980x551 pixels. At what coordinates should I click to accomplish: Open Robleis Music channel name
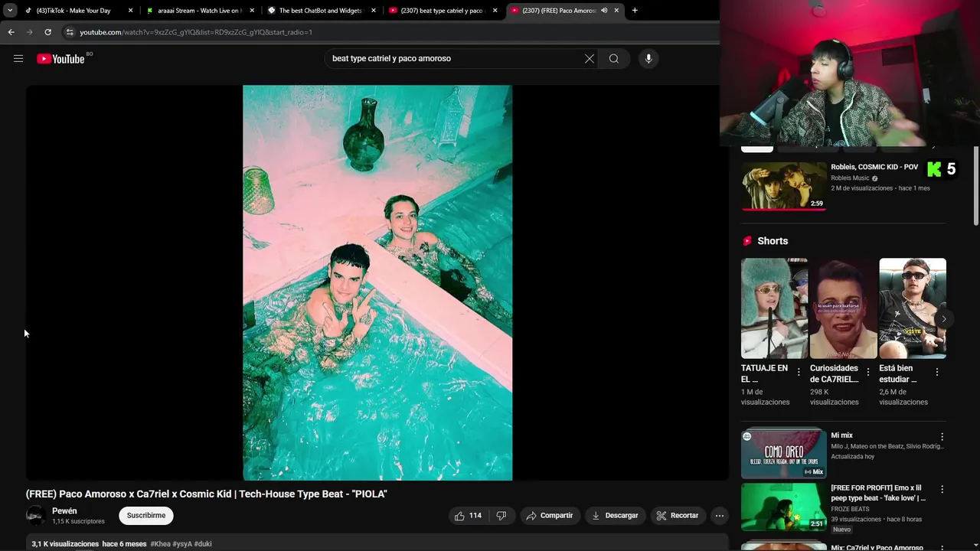850,178
